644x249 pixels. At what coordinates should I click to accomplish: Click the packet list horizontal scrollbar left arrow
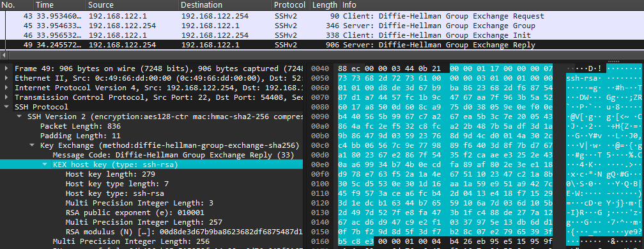pyautogui.click(x=4, y=54)
